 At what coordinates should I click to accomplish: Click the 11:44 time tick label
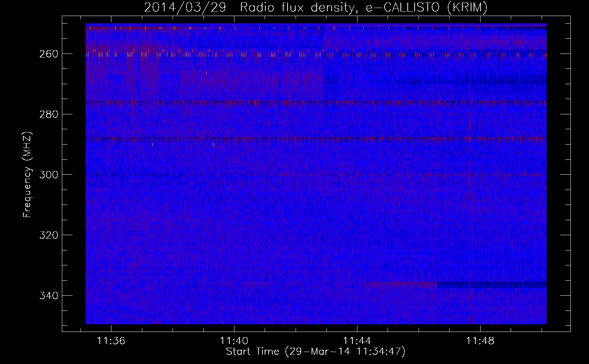(357, 341)
